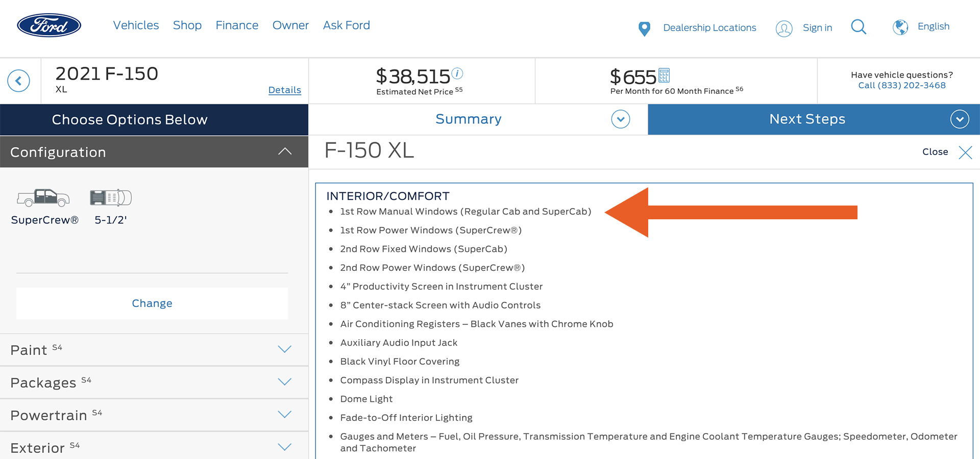
Task: Open the payment calculator icon beside $655
Action: pyautogui.click(x=664, y=75)
